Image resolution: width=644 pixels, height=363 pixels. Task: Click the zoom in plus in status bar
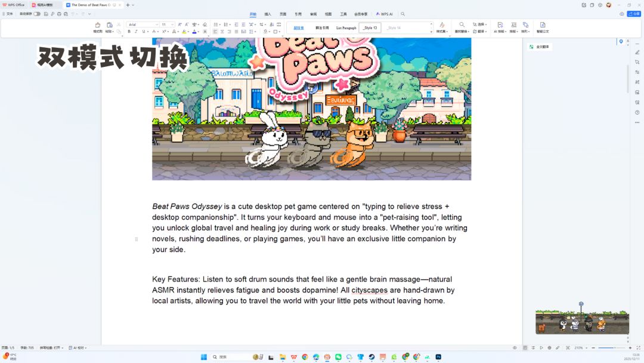pos(630,348)
